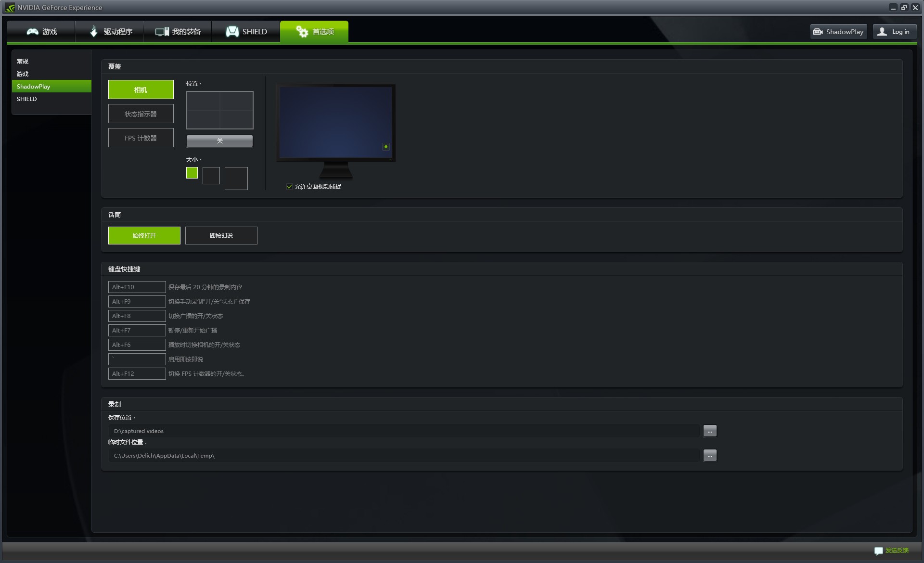Browse for the 临时文件位置 temp folder
Image resolution: width=924 pixels, height=563 pixels.
[710, 455]
